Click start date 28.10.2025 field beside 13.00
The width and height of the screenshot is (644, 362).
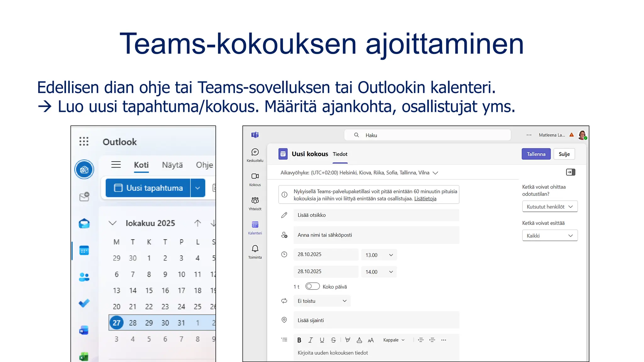click(326, 255)
